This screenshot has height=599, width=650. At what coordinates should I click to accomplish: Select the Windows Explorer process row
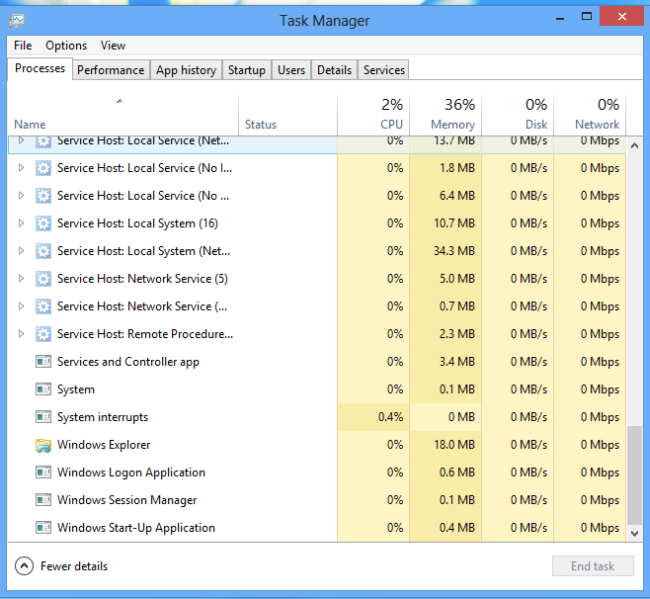click(317, 445)
